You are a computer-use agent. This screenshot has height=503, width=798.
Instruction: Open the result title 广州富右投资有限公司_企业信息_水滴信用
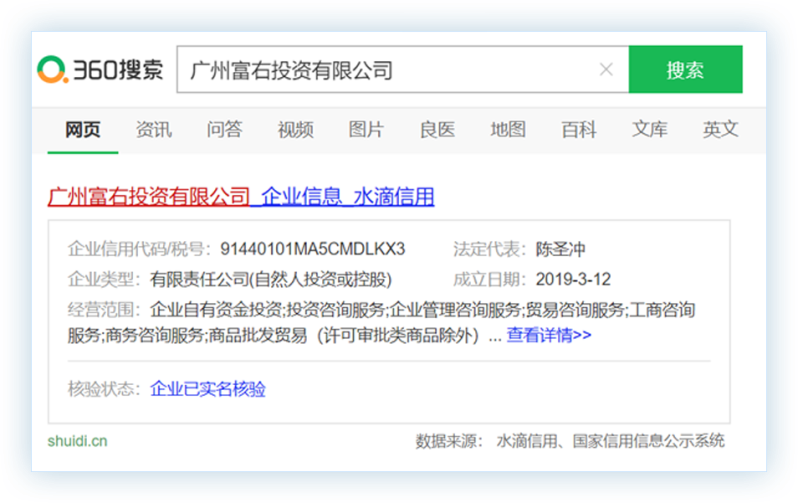(x=241, y=197)
